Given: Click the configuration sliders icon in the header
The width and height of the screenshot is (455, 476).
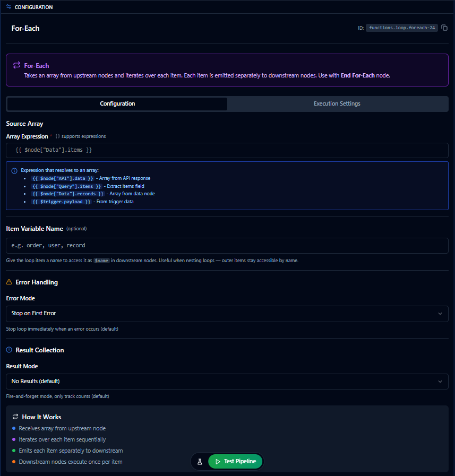Looking at the screenshot, I should (x=8, y=7).
